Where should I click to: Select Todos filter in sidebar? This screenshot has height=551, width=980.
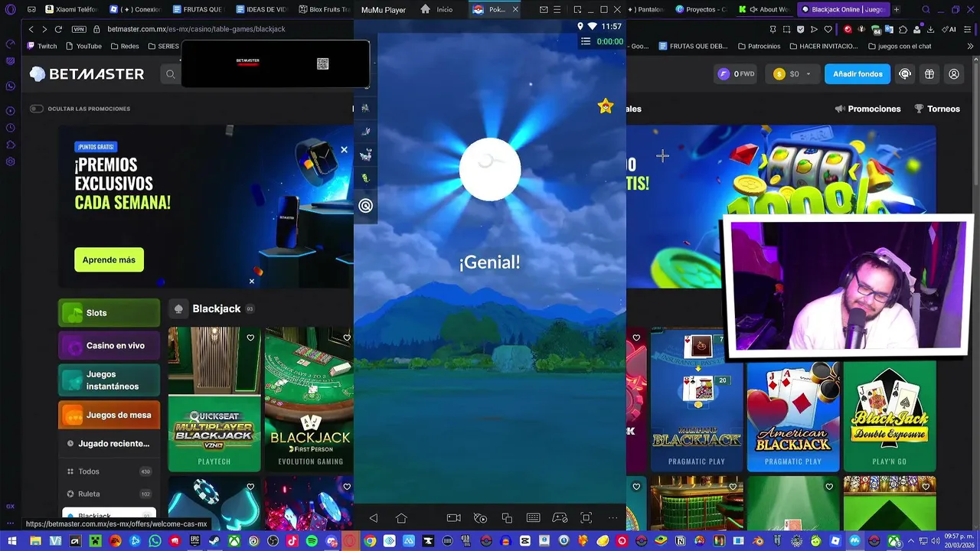click(x=109, y=471)
